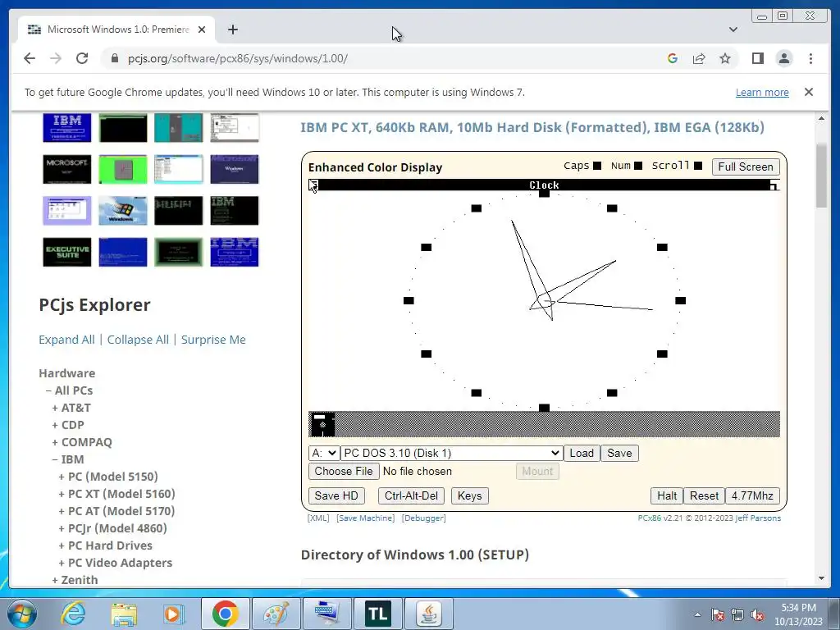The height and width of the screenshot is (630, 840).
Task: Show hidden tray icons arrow
Action: (x=697, y=614)
